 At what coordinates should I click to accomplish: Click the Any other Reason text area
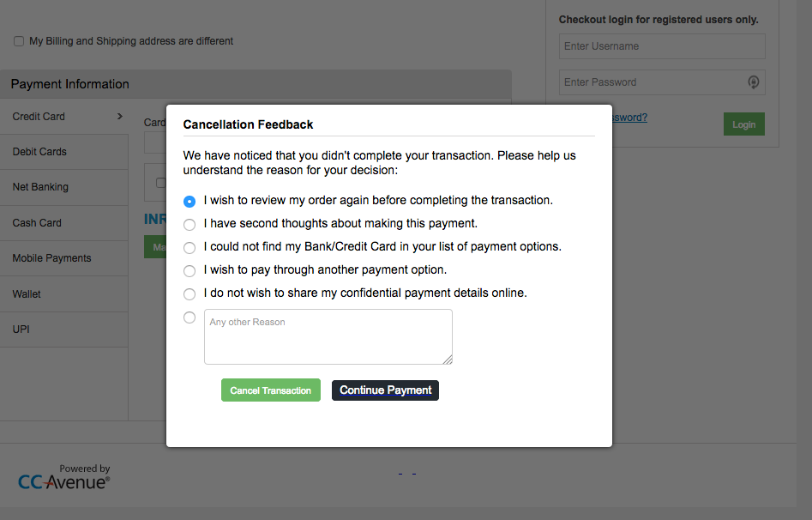click(x=328, y=336)
